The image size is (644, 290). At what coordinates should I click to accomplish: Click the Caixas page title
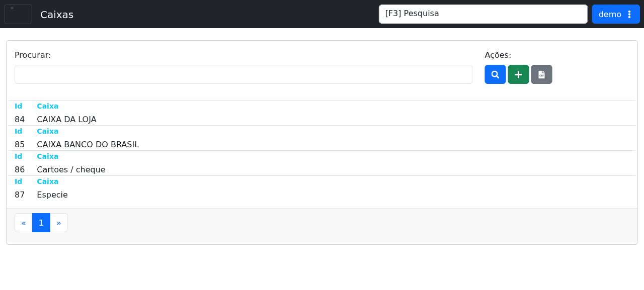[57, 15]
